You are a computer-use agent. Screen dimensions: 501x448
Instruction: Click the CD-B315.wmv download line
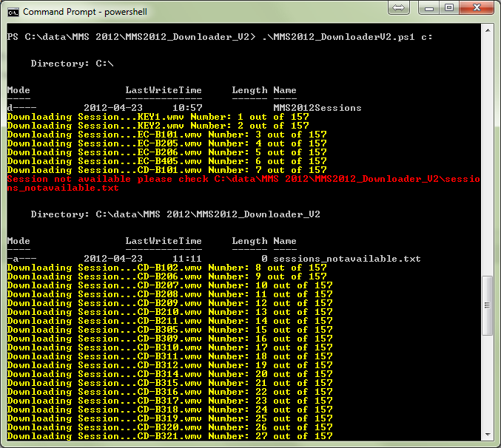[x=170, y=383]
